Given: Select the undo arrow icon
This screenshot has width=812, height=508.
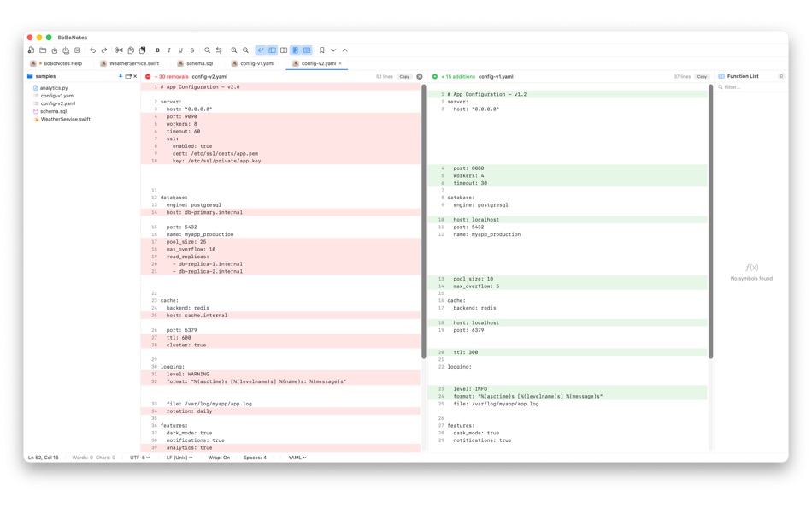Looking at the screenshot, I should (x=93, y=50).
